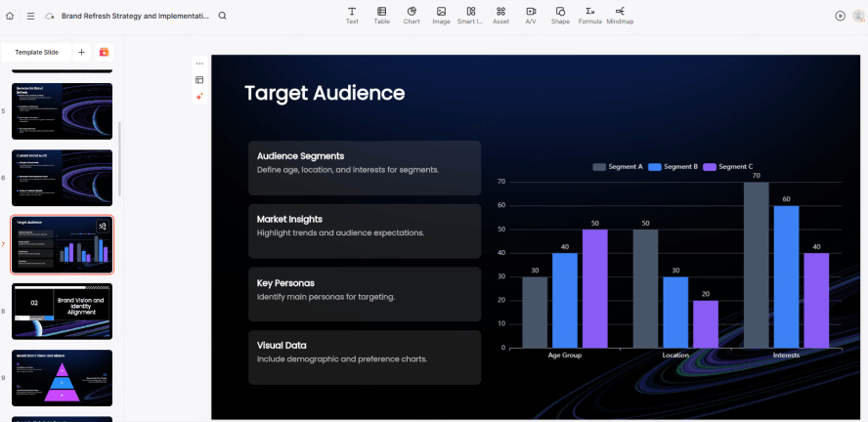Click the slide panel scrollbar

[x=119, y=159]
